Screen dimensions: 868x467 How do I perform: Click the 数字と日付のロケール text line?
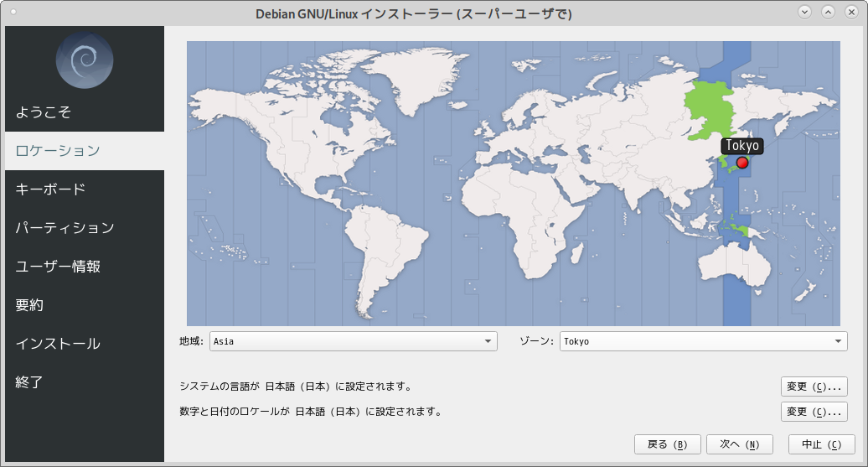(x=312, y=412)
